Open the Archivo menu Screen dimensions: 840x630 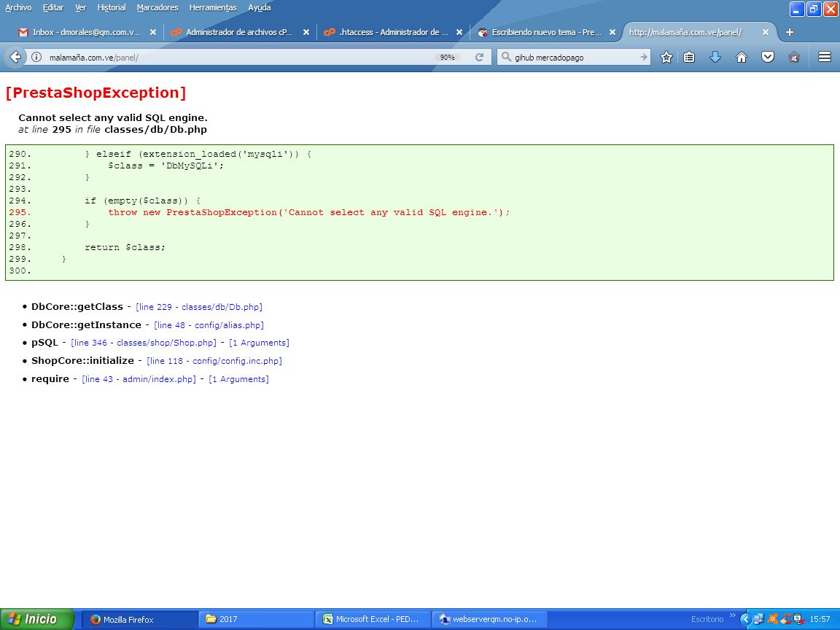point(18,7)
